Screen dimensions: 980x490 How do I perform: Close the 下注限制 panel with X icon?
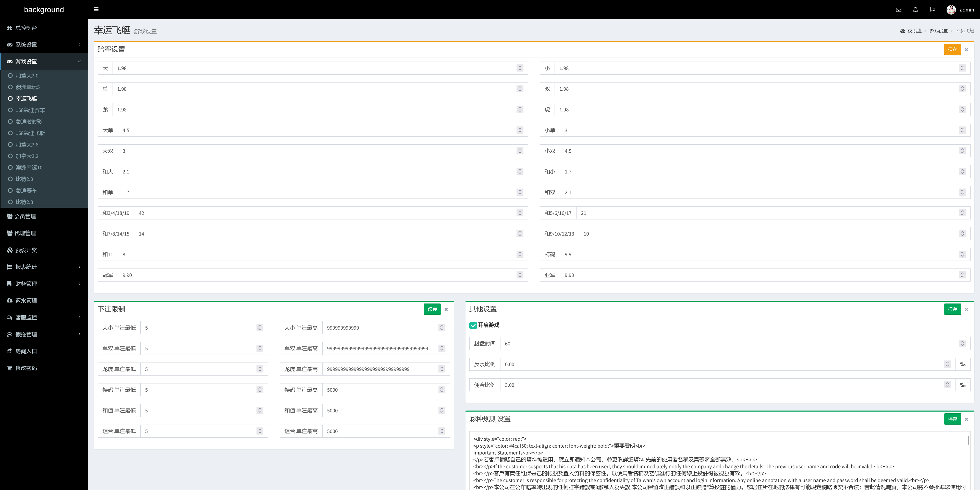pyautogui.click(x=446, y=310)
